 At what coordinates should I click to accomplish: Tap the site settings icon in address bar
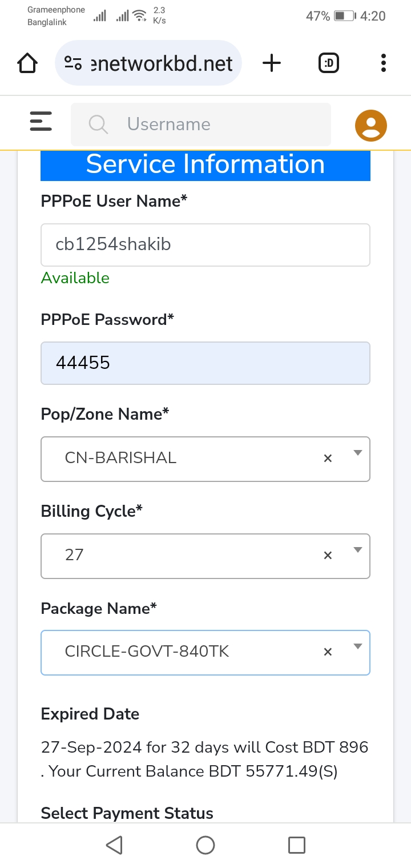72,63
